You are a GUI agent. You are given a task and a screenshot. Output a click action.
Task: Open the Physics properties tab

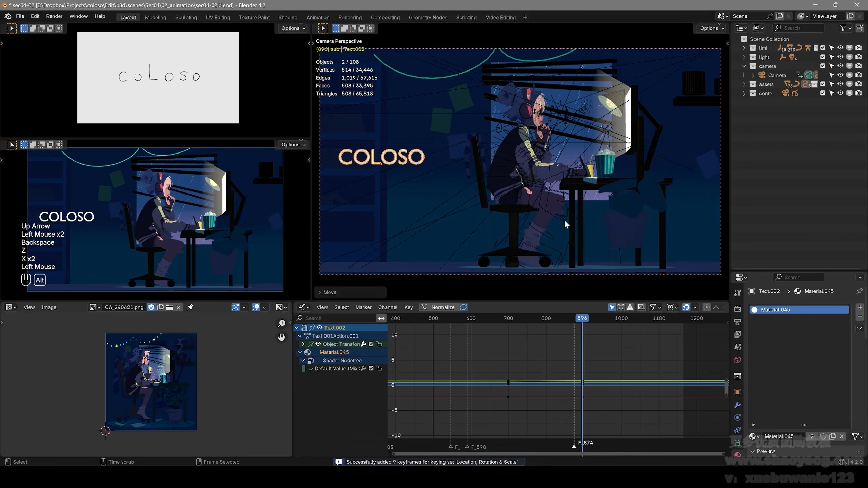click(x=737, y=418)
